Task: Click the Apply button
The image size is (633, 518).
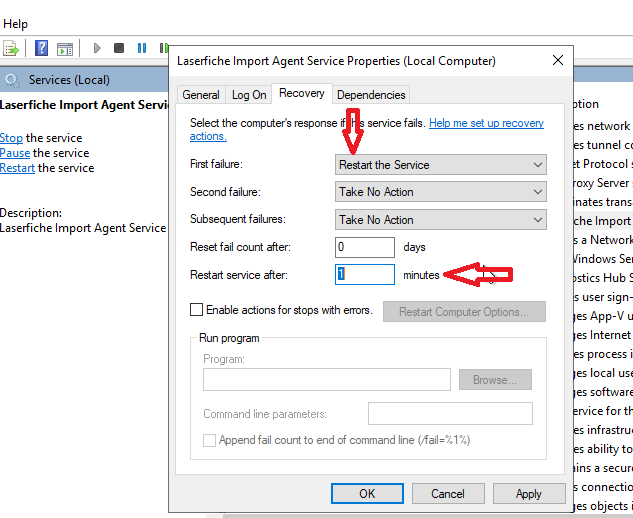Action: 528,493
